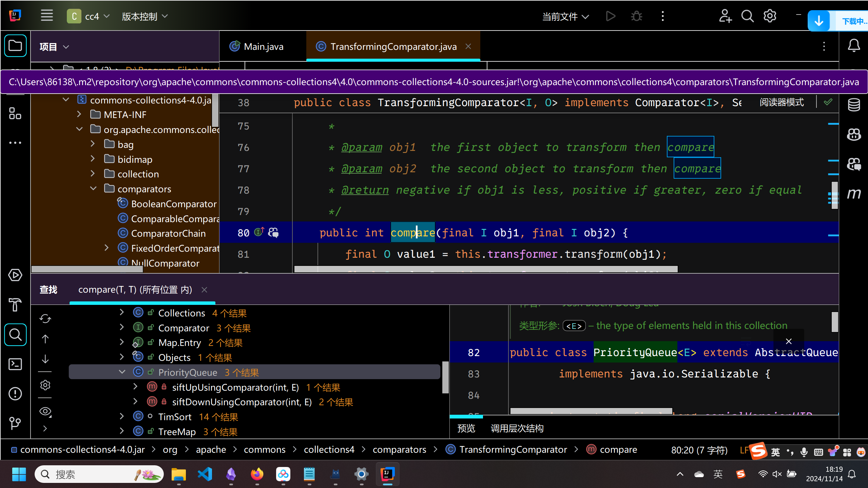Viewport: 868px width, 488px height.
Task: Open the main hamburger menu
Action: (x=47, y=16)
